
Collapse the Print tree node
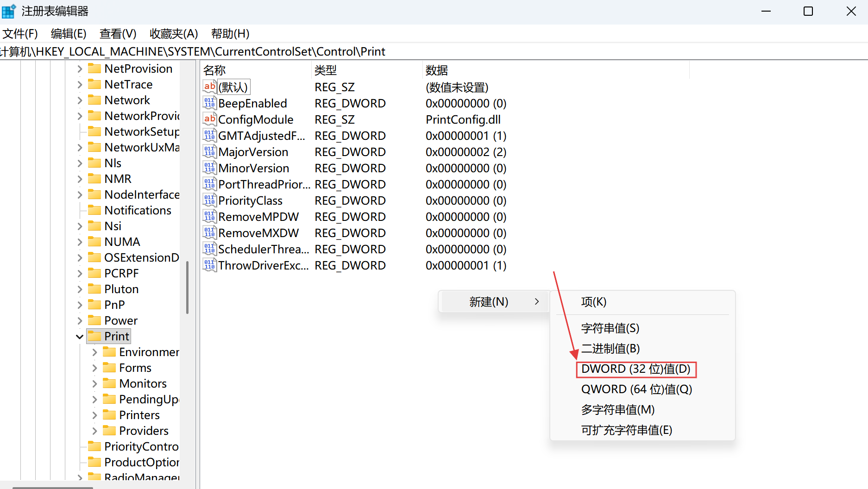point(80,337)
